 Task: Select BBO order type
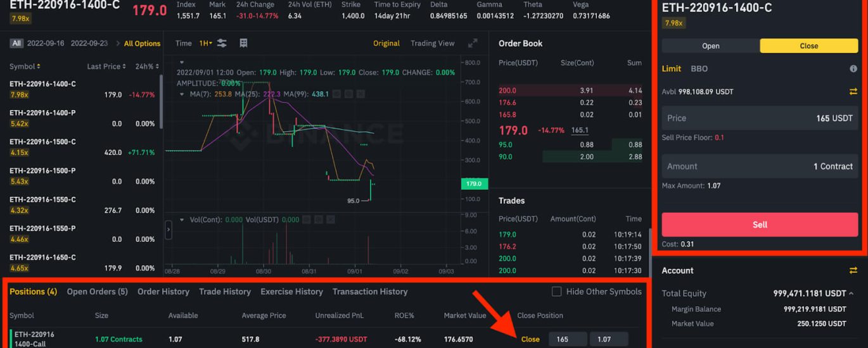tap(699, 68)
